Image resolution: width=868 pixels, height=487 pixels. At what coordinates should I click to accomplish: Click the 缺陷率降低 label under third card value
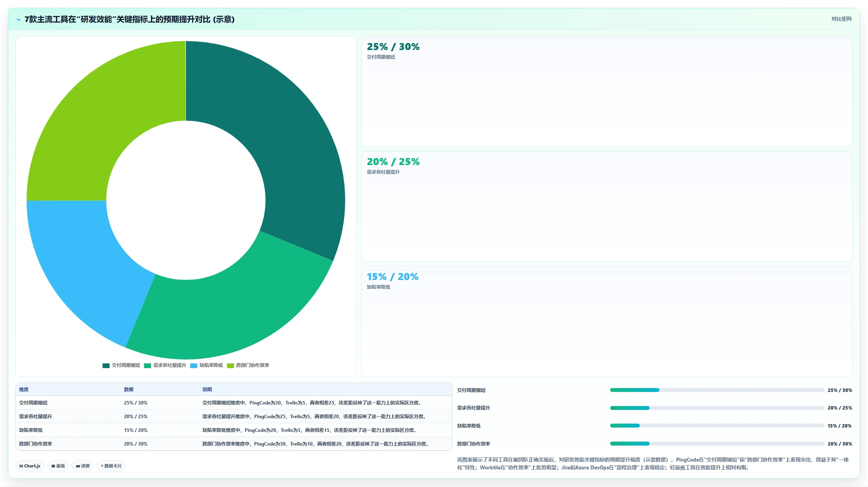pos(378,287)
